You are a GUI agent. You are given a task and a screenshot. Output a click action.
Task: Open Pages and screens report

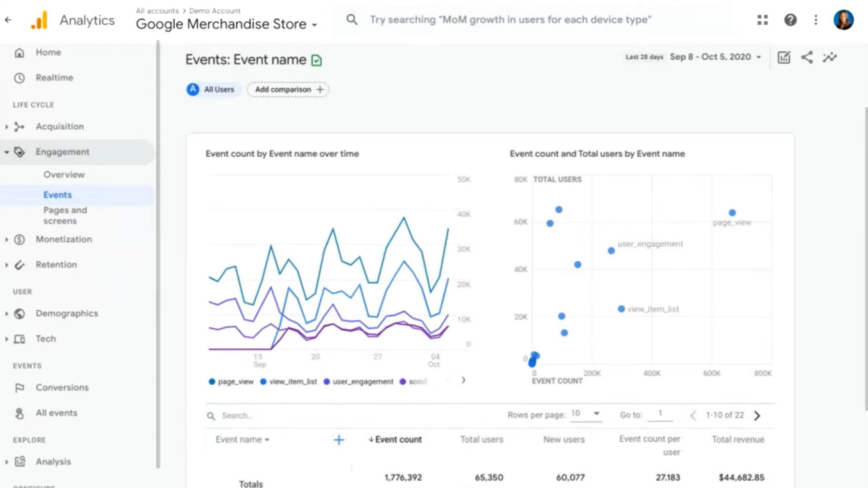click(65, 215)
